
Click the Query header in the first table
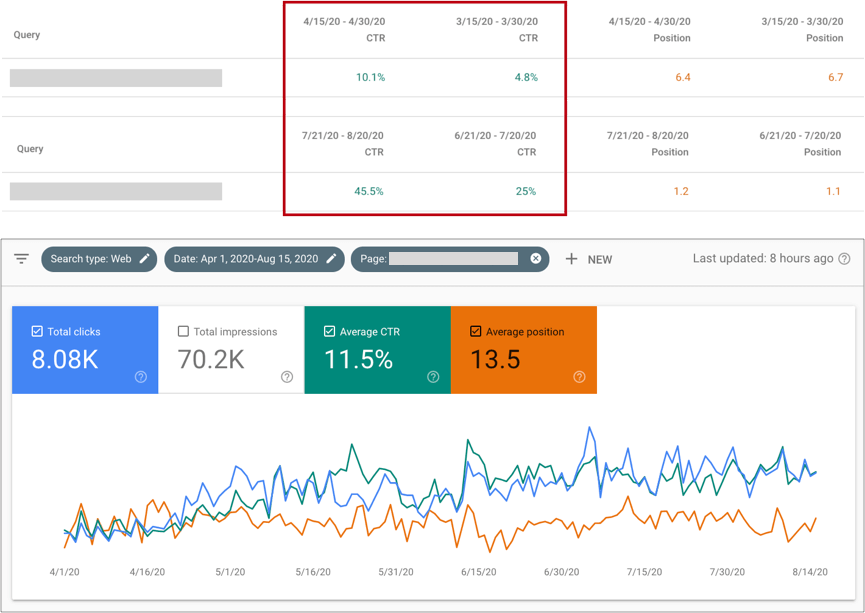click(26, 35)
